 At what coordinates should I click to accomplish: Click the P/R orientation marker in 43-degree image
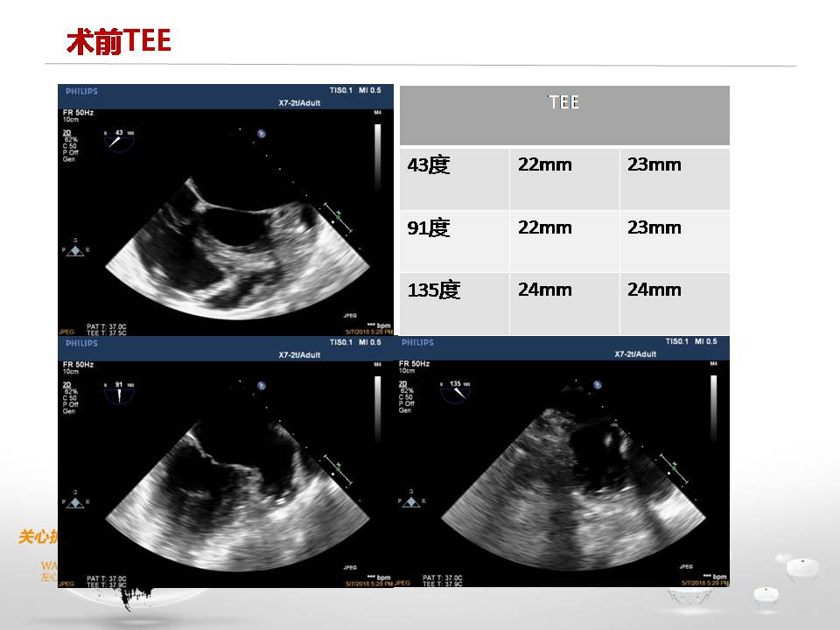(75, 249)
